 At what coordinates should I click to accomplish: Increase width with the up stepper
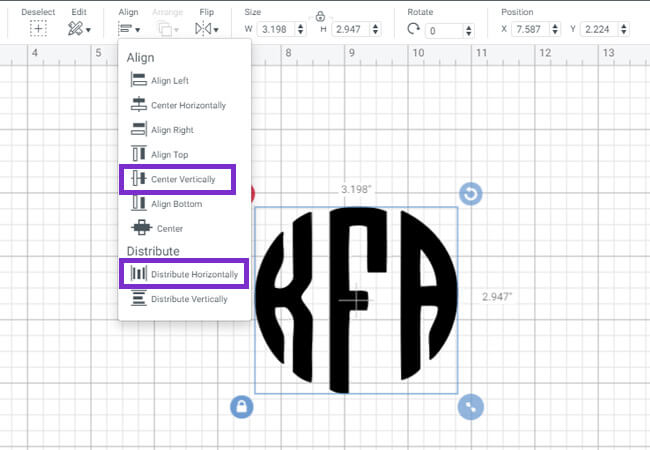coord(301,26)
